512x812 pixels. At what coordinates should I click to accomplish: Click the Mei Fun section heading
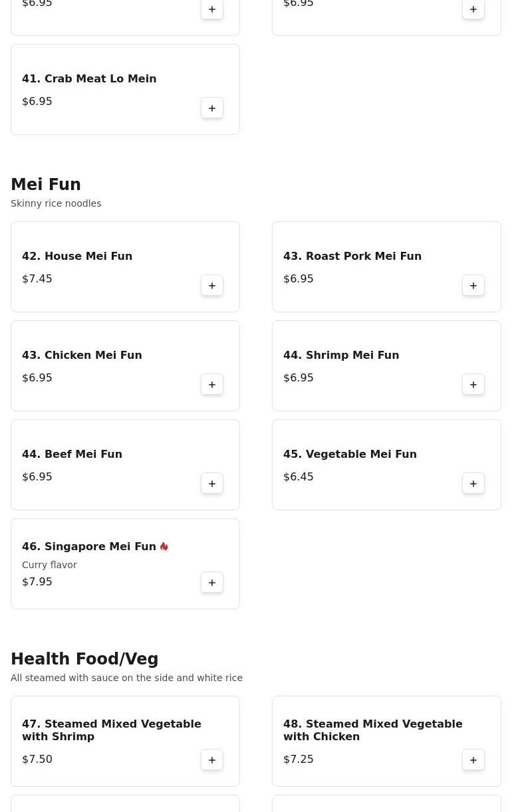(x=46, y=185)
